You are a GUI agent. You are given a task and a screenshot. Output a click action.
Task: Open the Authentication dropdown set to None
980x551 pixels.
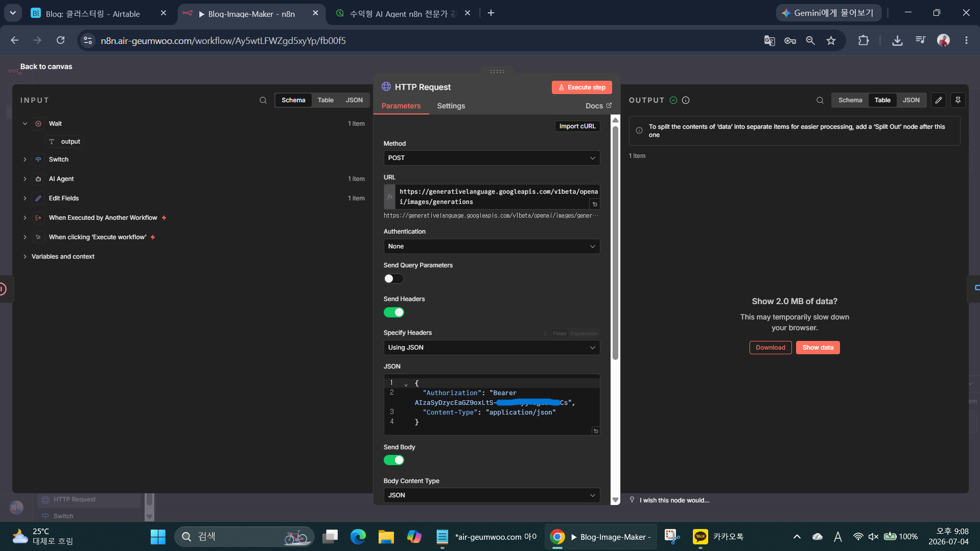492,246
